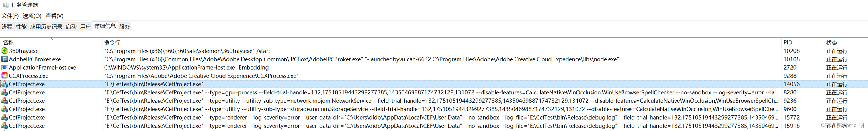The image size is (868, 131).
Task: Click the CefProject.exe icon with PID 15772
Action: (4, 117)
